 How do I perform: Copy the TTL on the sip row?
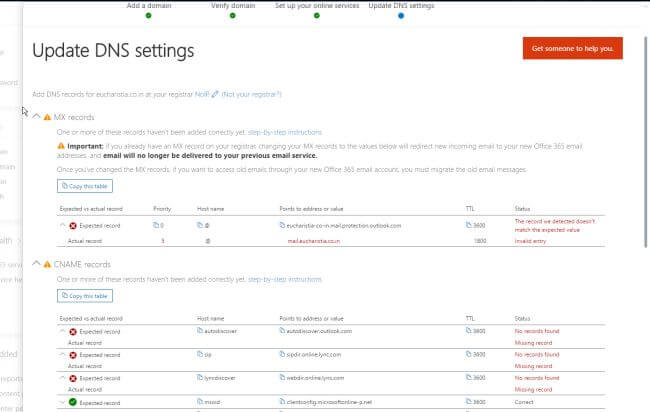pyautogui.click(x=469, y=354)
